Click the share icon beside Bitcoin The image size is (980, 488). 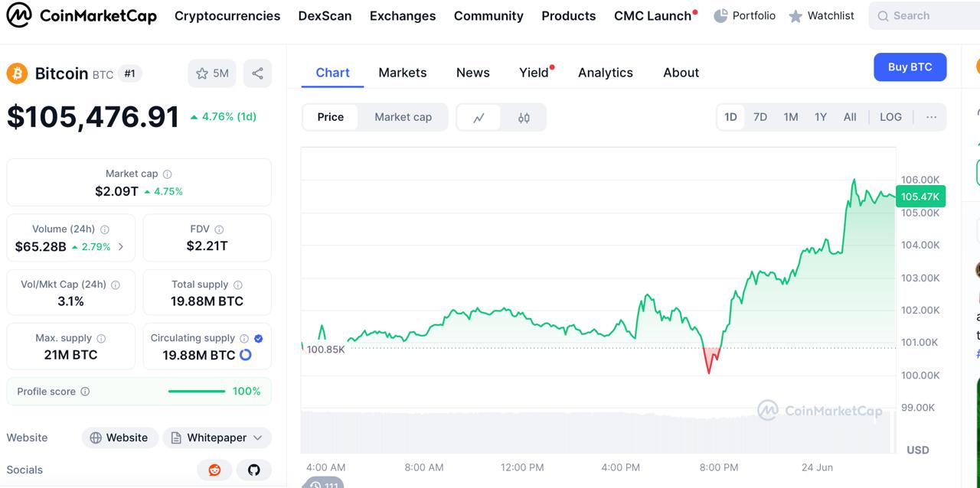point(257,73)
